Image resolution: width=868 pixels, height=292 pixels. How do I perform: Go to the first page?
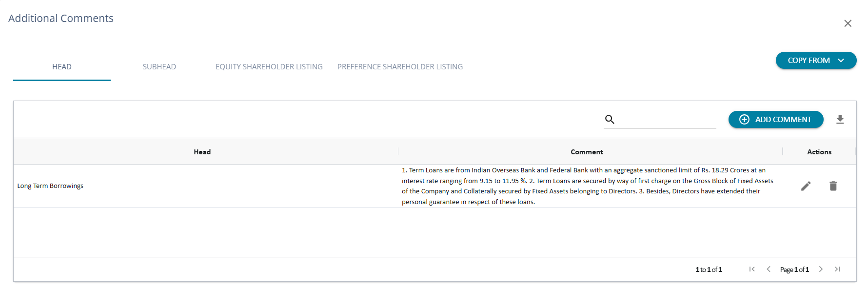click(752, 269)
